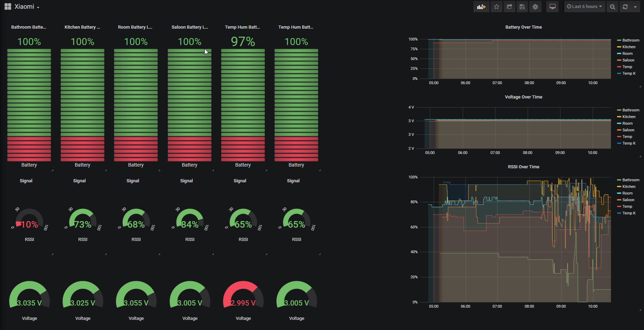Click the yellow Kitchen color swatch in RSSI legend
Viewport: 644px width, 330px height.
tap(619, 186)
